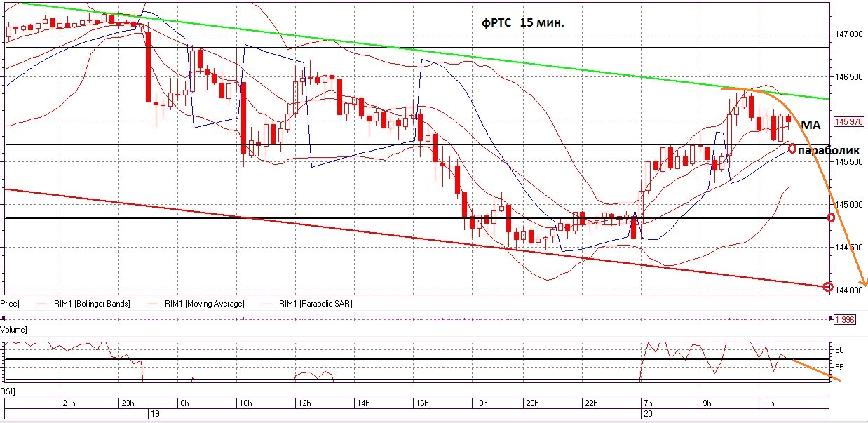Select the Volume panel label

(x=13, y=329)
